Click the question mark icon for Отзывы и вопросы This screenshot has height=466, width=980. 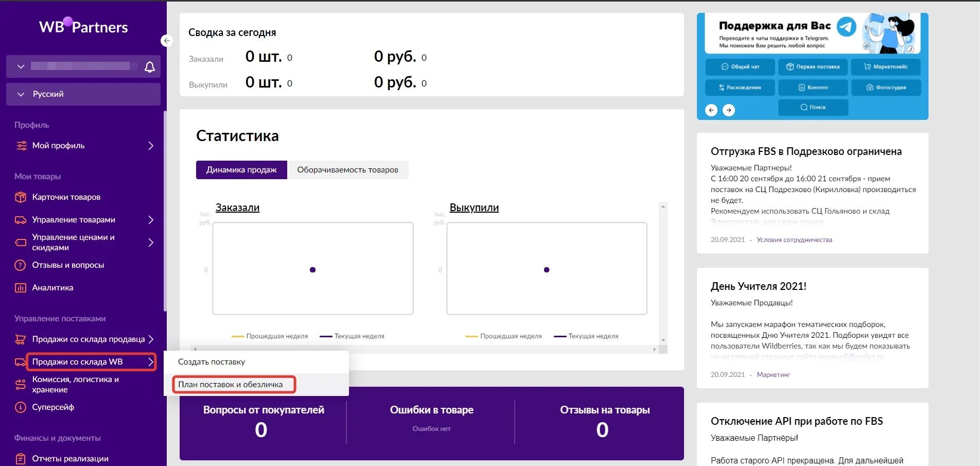[20, 265]
